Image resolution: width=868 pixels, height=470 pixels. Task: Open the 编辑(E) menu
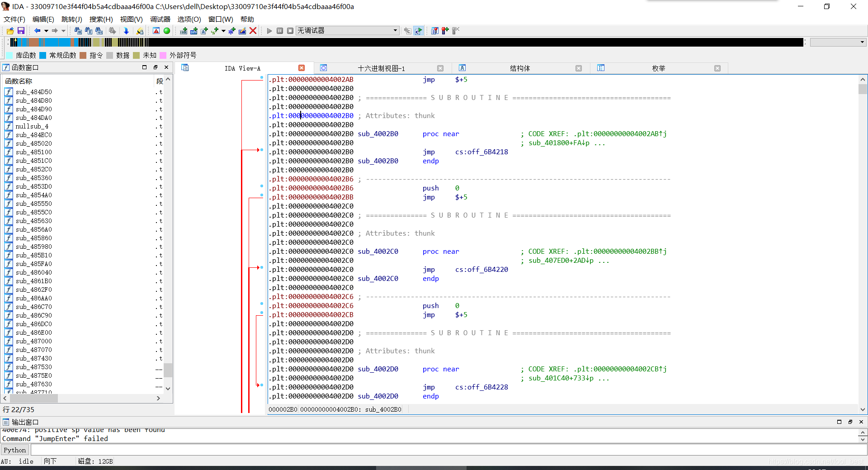tap(43, 19)
